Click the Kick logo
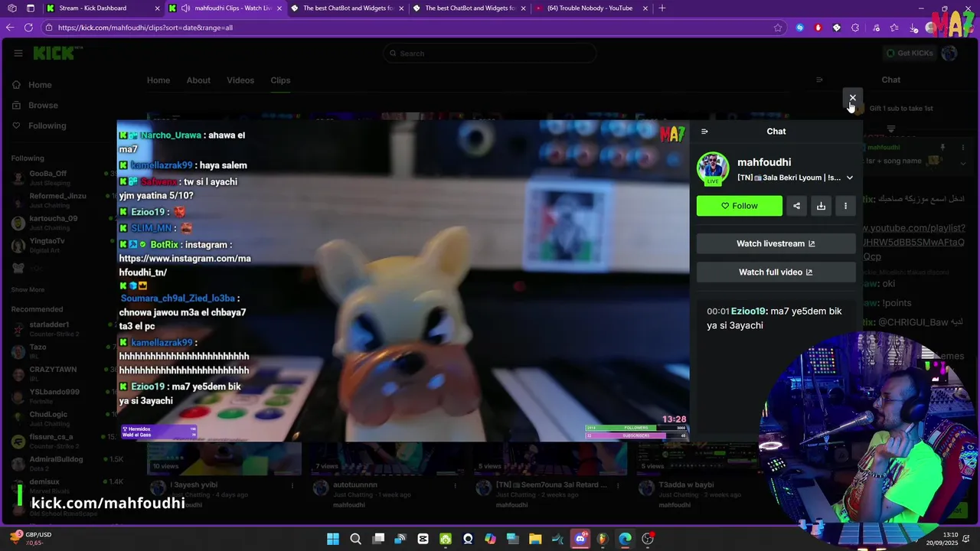The height and width of the screenshot is (551, 980). tap(57, 53)
